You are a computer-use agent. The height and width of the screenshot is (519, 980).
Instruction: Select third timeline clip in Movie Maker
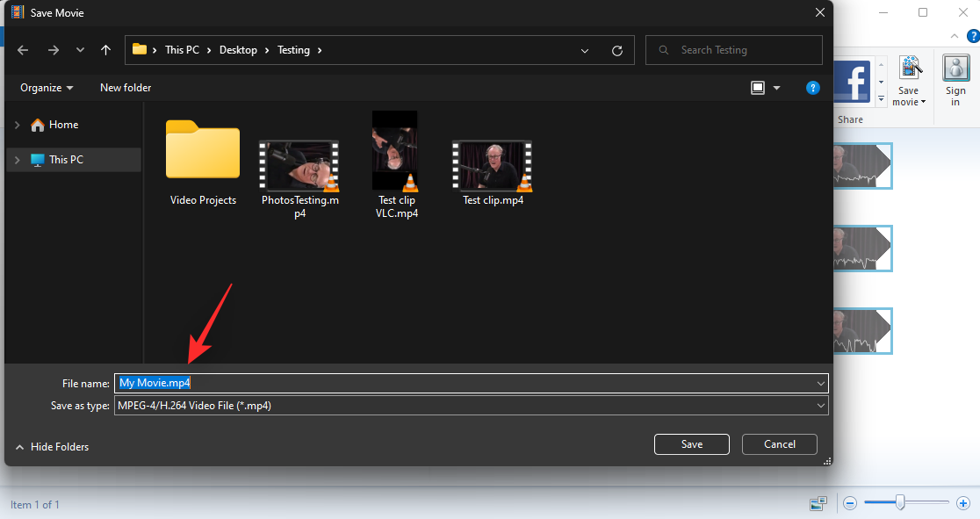pyautogui.click(x=863, y=331)
